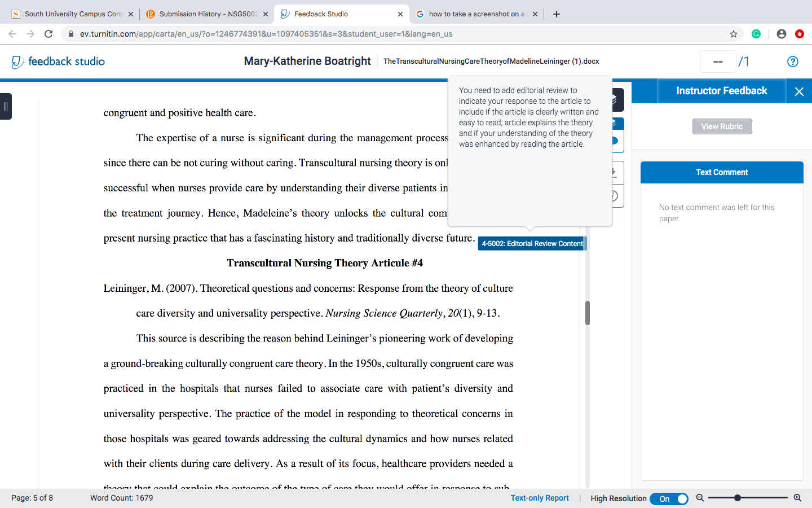This screenshot has height=508, width=812.
Task: Bookmark this page with the star icon
Action: (x=734, y=34)
